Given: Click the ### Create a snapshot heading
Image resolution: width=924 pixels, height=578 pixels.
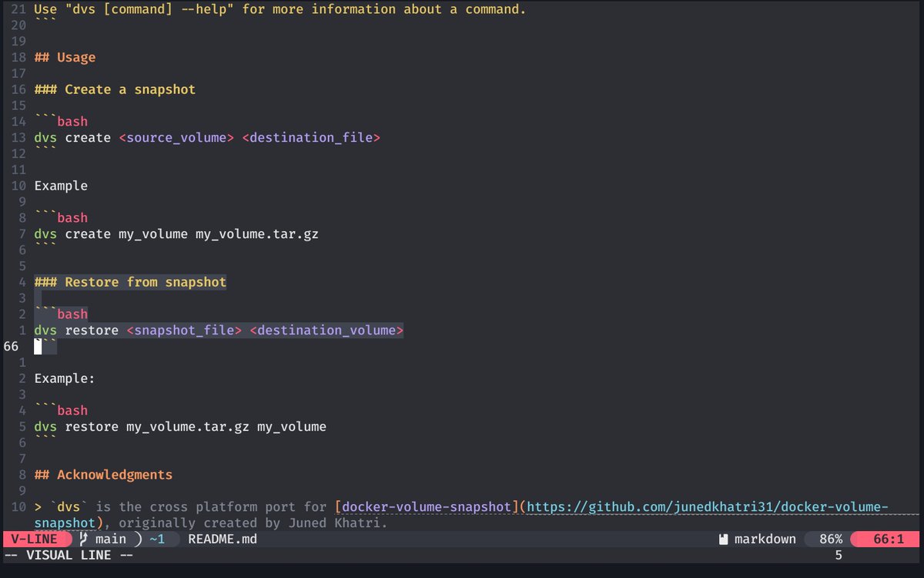Looking at the screenshot, I should click(x=115, y=89).
